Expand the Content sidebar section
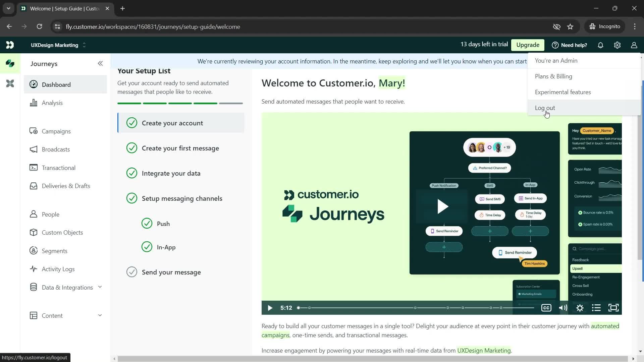The image size is (644, 362). click(x=100, y=315)
